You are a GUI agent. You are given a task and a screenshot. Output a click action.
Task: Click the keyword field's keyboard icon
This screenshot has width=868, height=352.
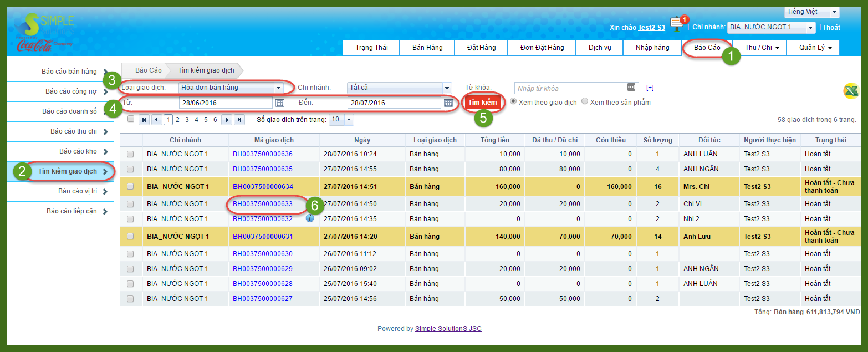click(x=631, y=88)
